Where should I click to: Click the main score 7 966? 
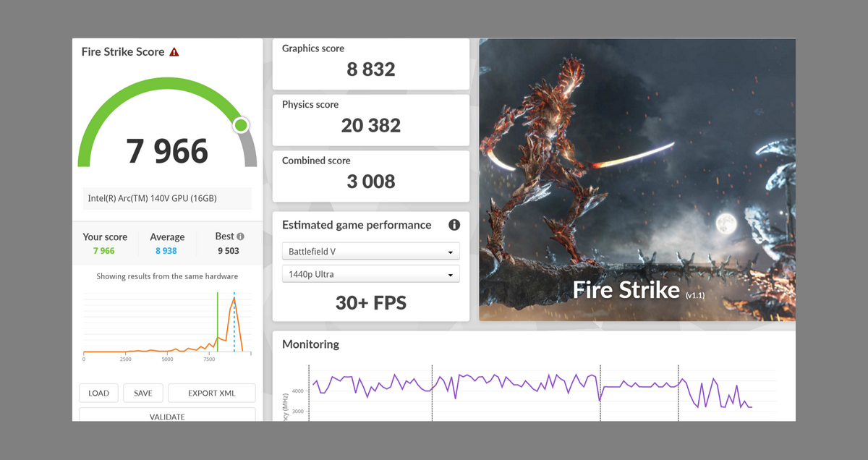pyautogui.click(x=167, y=151)
